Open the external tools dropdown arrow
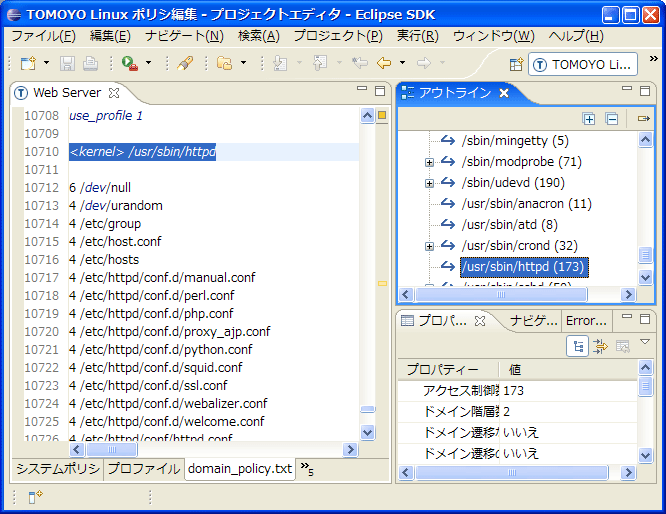Screen dimensions: 666x514 148,63
